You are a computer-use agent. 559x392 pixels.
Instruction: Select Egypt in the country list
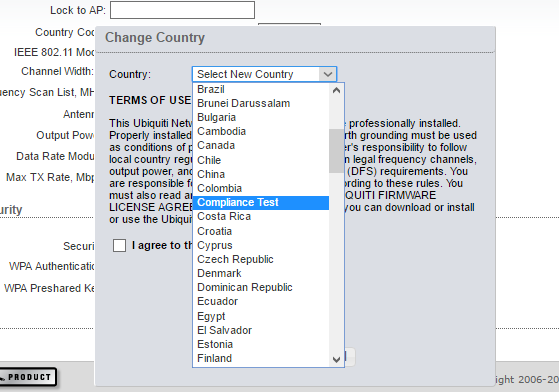[x=261, y=316]
